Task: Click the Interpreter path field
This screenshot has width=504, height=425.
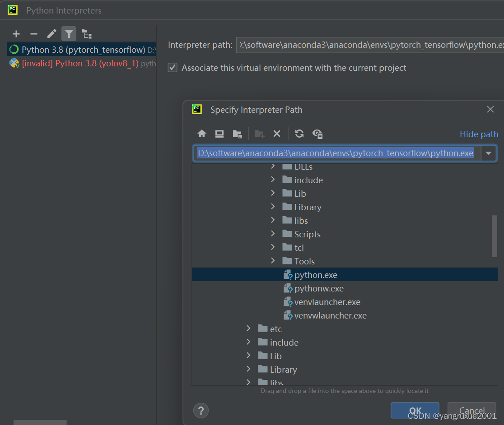Action: click(369, 45)
